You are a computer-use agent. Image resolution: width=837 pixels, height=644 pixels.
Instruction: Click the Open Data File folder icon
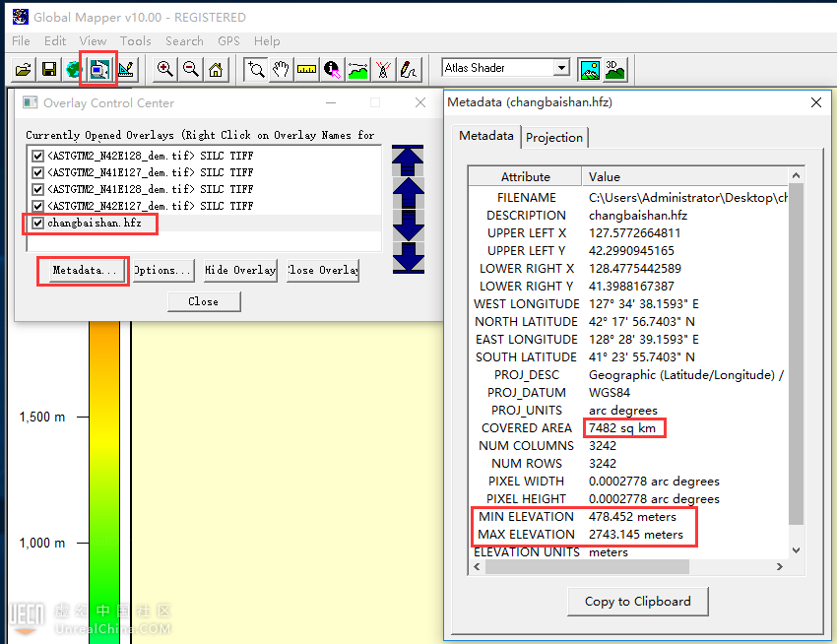pyautogui.click(x=23, y=69)
